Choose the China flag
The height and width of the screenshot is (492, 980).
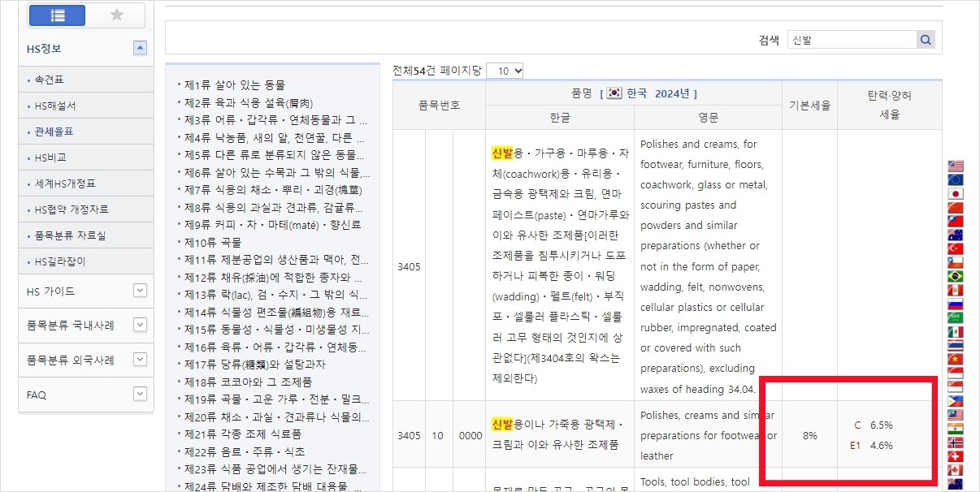click(956, 207)
